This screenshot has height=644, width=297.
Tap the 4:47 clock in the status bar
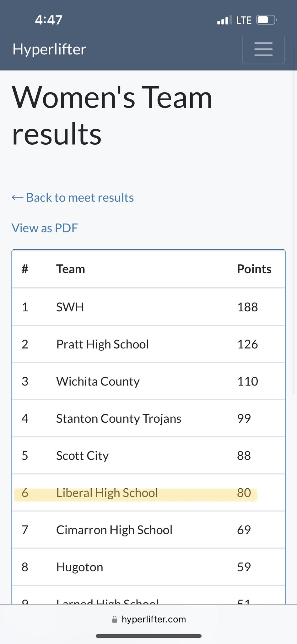(x=49, y=20)
